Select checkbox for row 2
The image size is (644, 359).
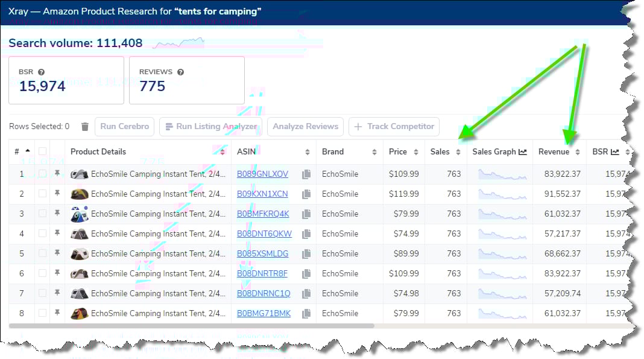(x=42, y=194)
